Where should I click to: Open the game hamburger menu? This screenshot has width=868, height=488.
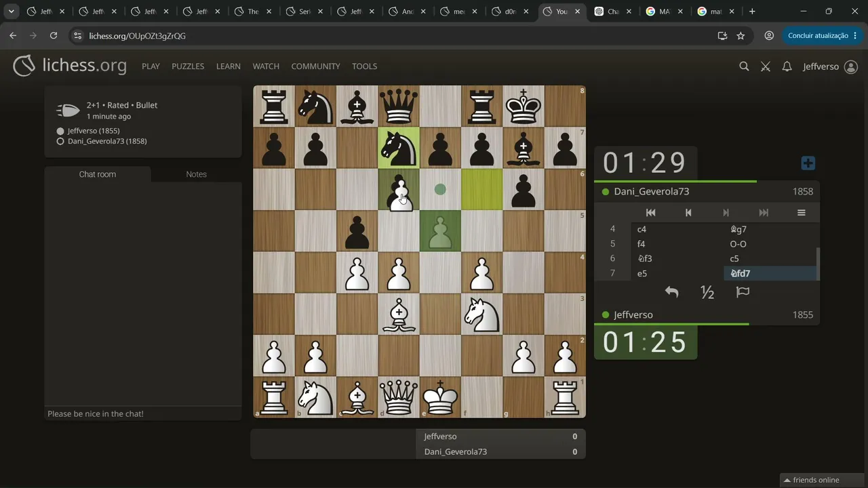[801, 213]
